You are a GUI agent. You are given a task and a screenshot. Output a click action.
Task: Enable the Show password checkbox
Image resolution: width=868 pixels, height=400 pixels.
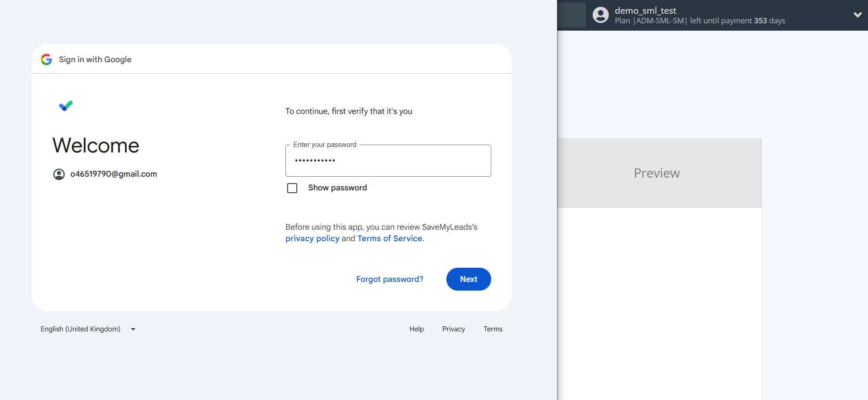click(292, 188)
